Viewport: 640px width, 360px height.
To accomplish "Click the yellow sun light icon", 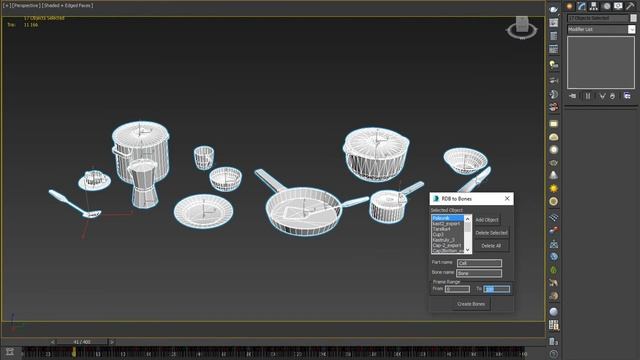I will click(553, 189).
